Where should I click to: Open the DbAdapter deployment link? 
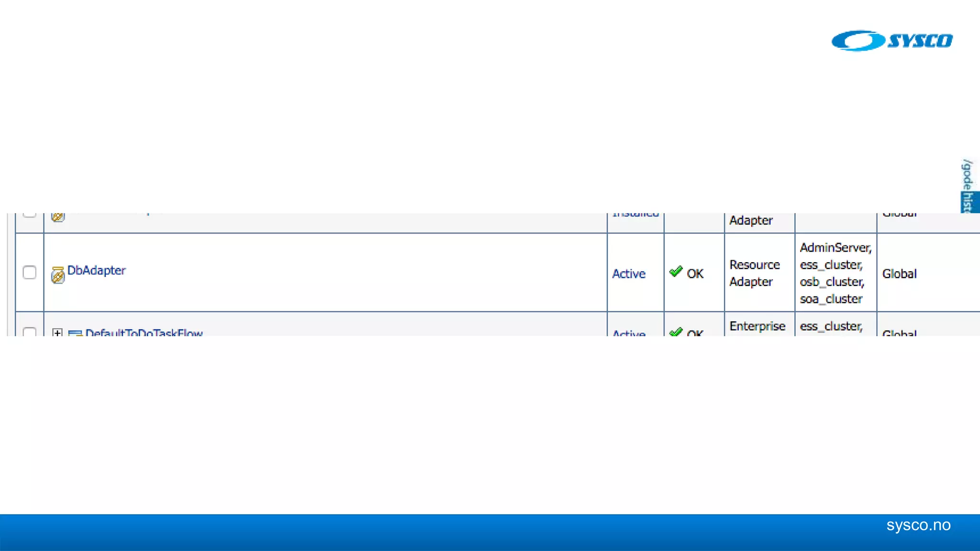click(96, 270)
